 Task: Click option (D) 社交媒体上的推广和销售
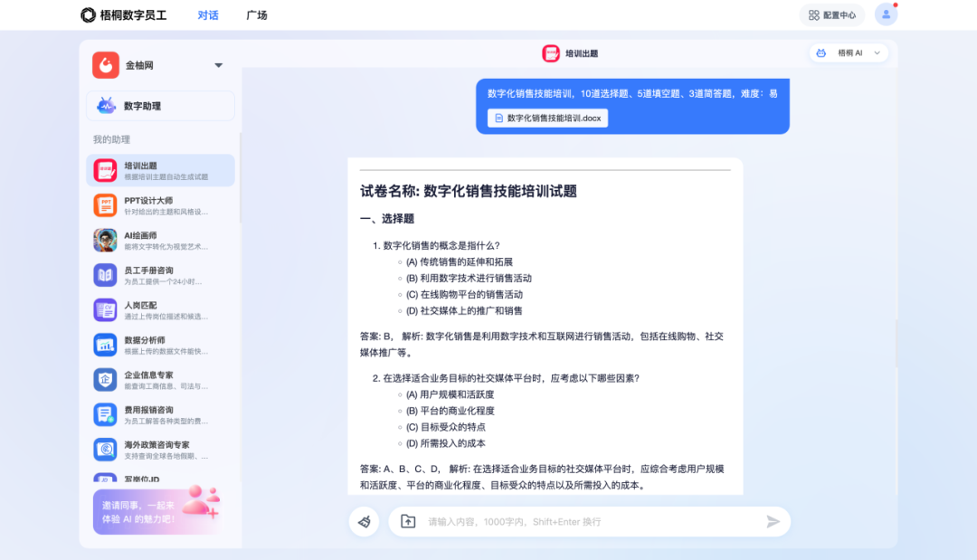pos(464,311)
